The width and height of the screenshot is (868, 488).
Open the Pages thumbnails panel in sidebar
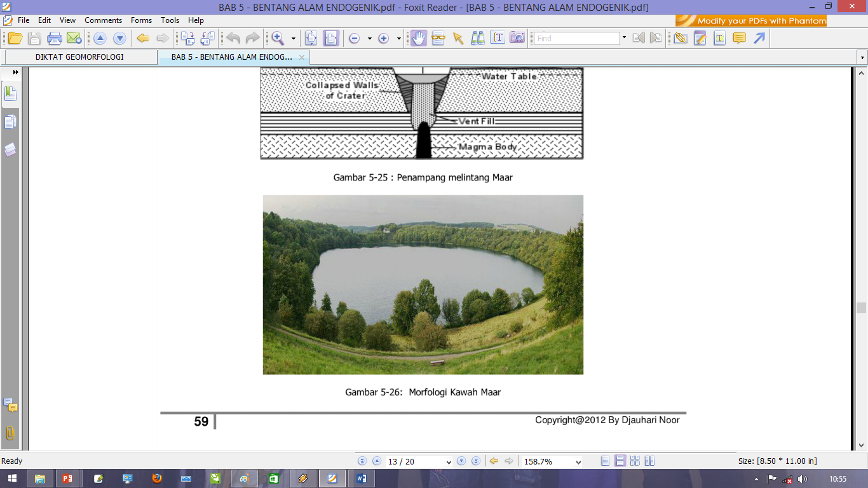point(10,122)
